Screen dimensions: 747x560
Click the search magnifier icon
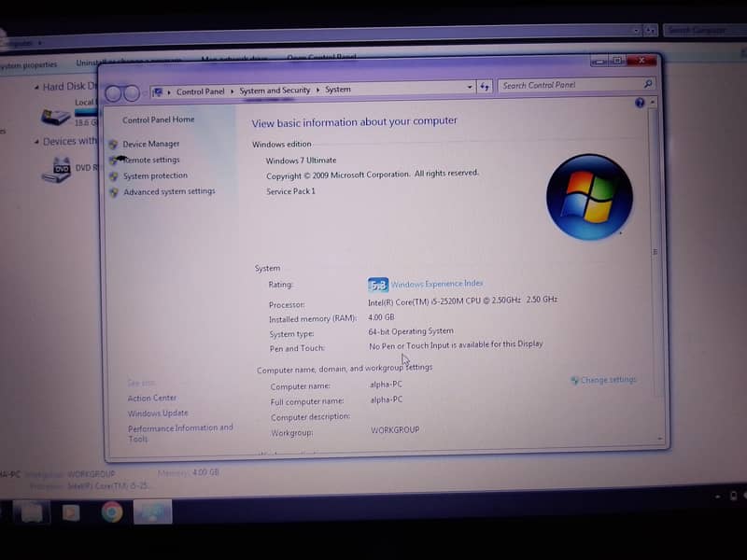coord(648,84)
